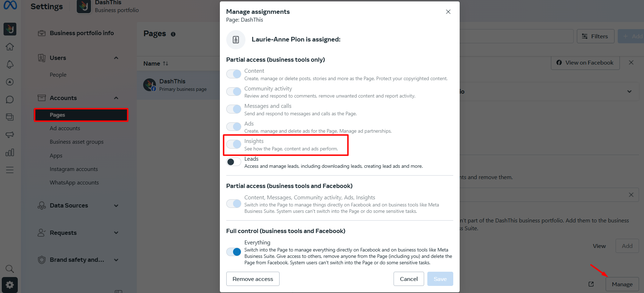This screenshot has width=644, height=293.
Task: Sort the list by Name column
Action: coord(156,63)
